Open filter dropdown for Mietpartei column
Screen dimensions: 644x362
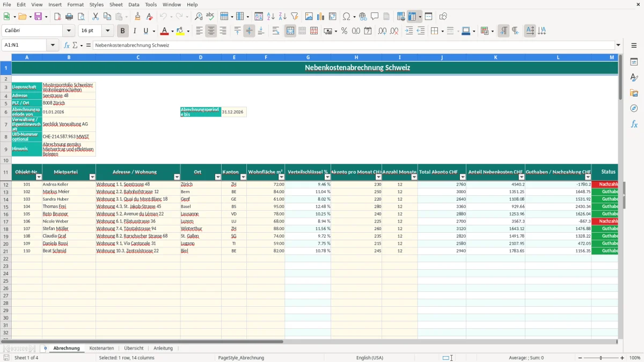[x=92, y=176]
